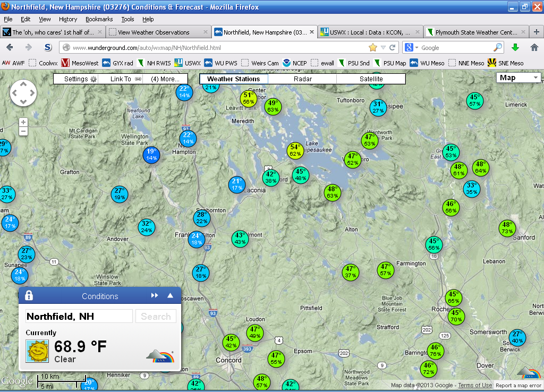Open the WU Meso bookmark

coord(427,63)
